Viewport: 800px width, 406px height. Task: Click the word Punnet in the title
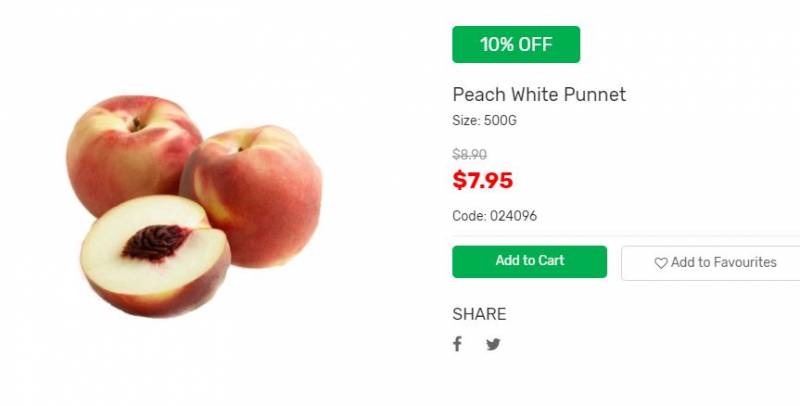595,95
